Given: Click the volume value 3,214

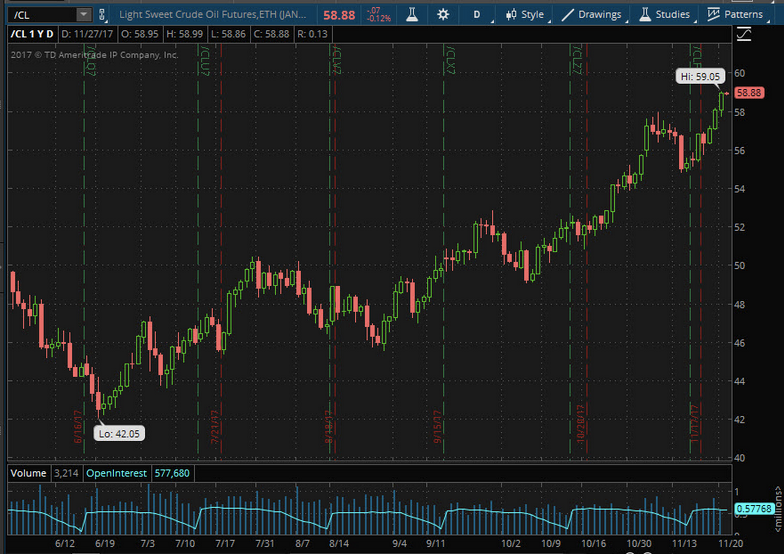Looking at the screenshot, I should (x=66, y=473).
